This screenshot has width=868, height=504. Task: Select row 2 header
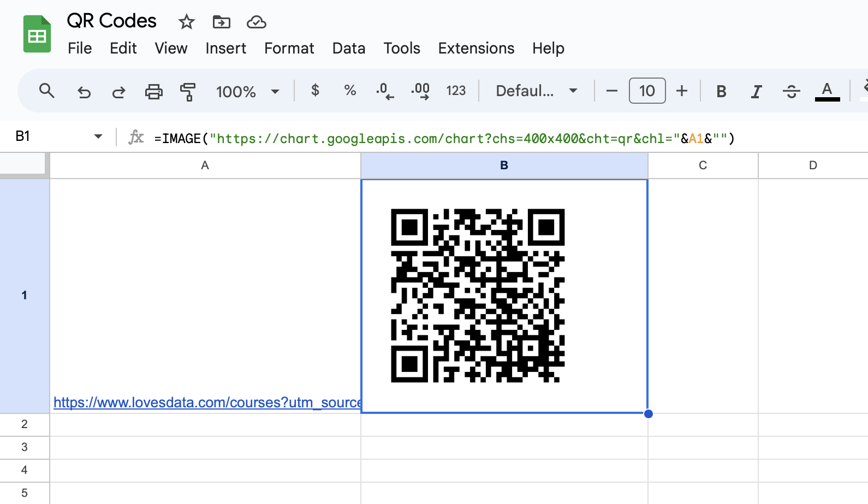click(x=25, y=424)
